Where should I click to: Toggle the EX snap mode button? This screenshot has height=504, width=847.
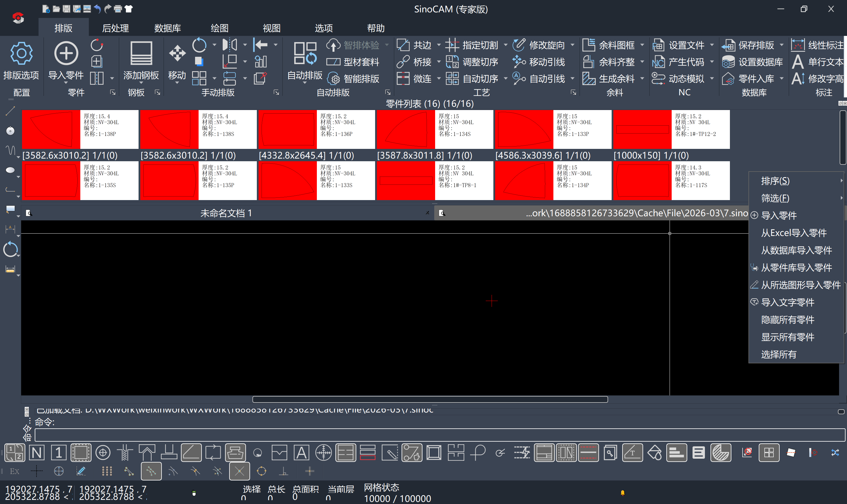(x=14, y=471)
